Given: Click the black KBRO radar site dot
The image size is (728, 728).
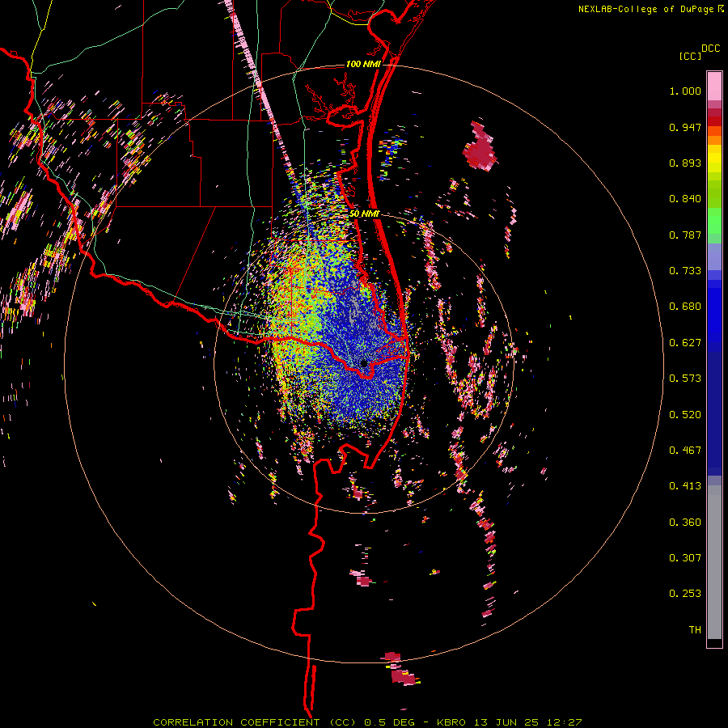Looking at the screenshot, I should pyautogui.click(x=364, y=363).
